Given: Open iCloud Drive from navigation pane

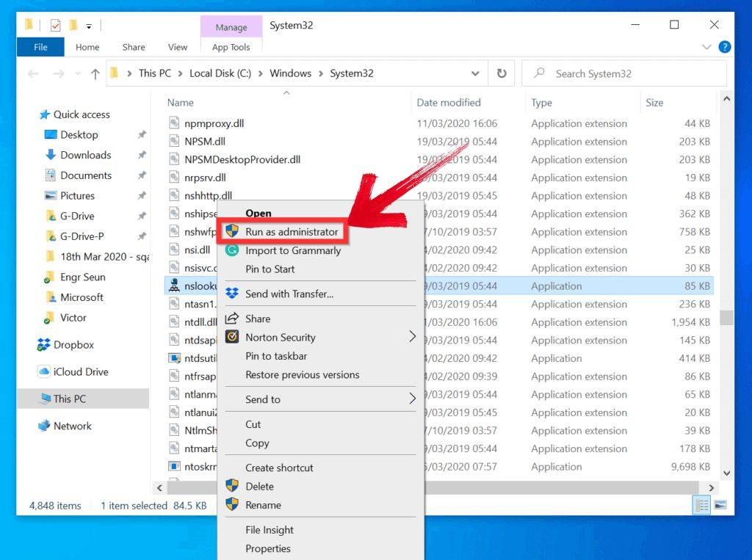Looking at the screenshot, I should (x=80, y=372).
